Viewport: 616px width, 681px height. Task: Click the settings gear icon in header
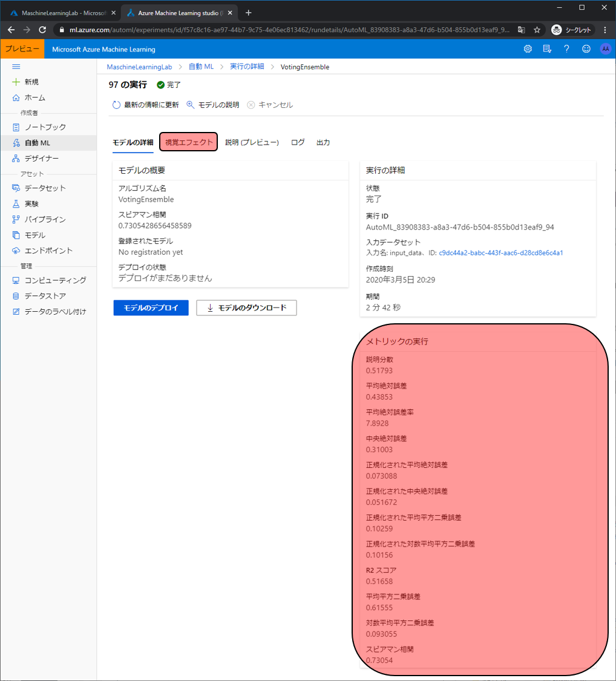pos(528,49)
